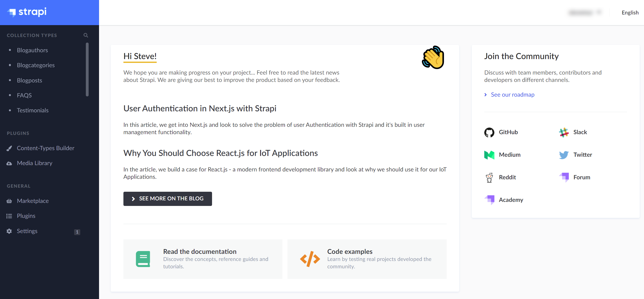Open the Marketplace page
This screenshot has width=644, height=299.
pos(33,201)
